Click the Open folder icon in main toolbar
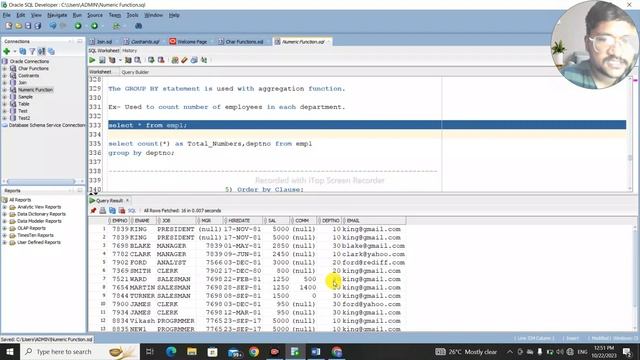 (x=18, y=26)
